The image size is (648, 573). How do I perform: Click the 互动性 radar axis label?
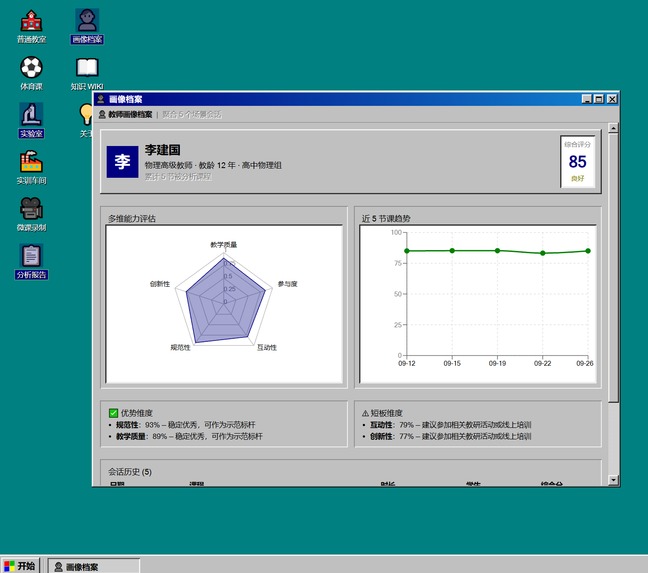(267, 347)
